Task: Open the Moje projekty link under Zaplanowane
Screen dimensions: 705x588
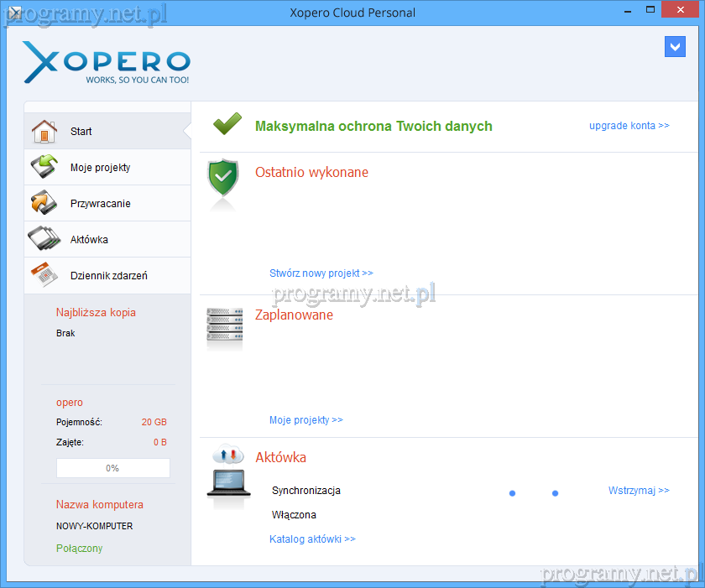Action: [x=305, y=420]
